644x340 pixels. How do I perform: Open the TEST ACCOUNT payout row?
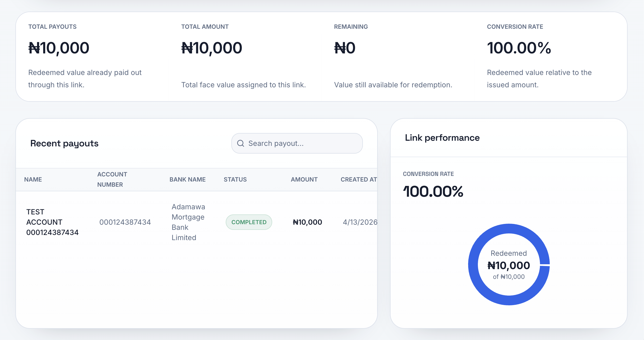pos(53,222)
